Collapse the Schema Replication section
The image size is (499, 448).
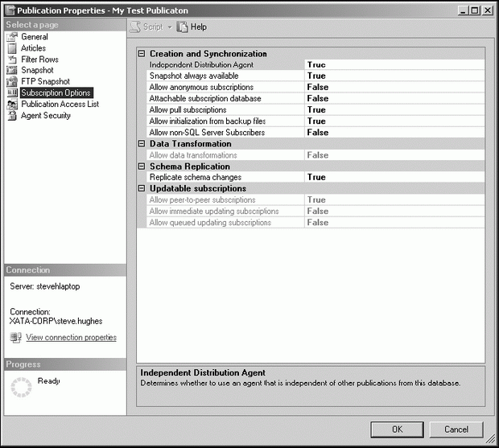point(142,166)
